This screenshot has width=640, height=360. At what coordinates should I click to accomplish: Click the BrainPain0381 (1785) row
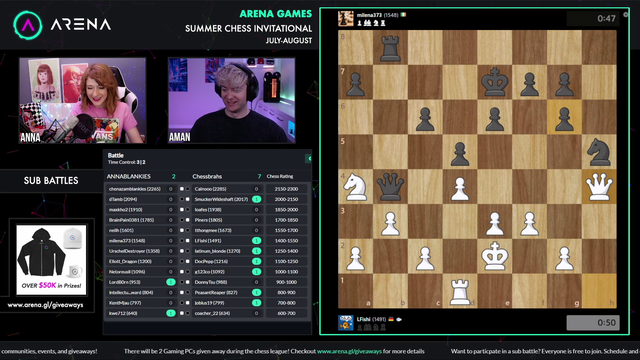(141, 220)
